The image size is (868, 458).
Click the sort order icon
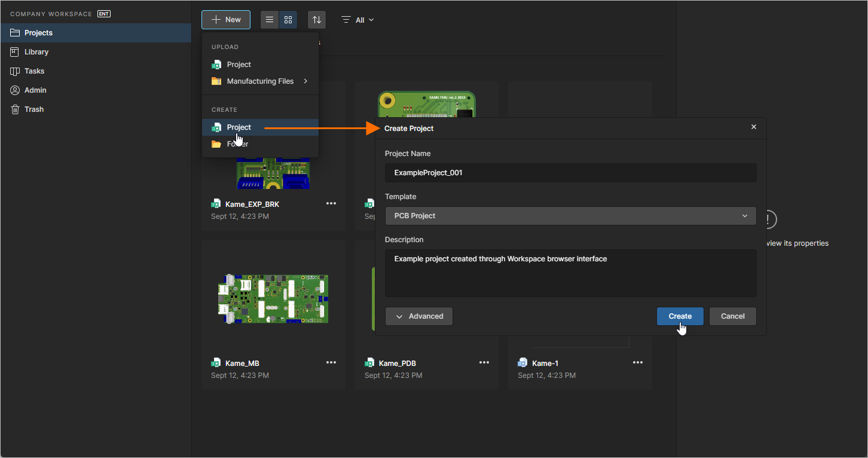pos(316,19)
